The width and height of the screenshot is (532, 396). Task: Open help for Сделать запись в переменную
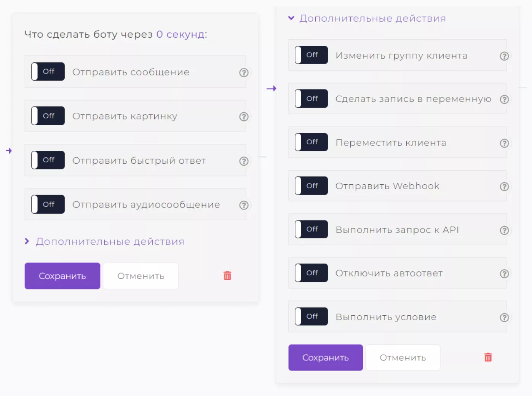pos(504,99)
